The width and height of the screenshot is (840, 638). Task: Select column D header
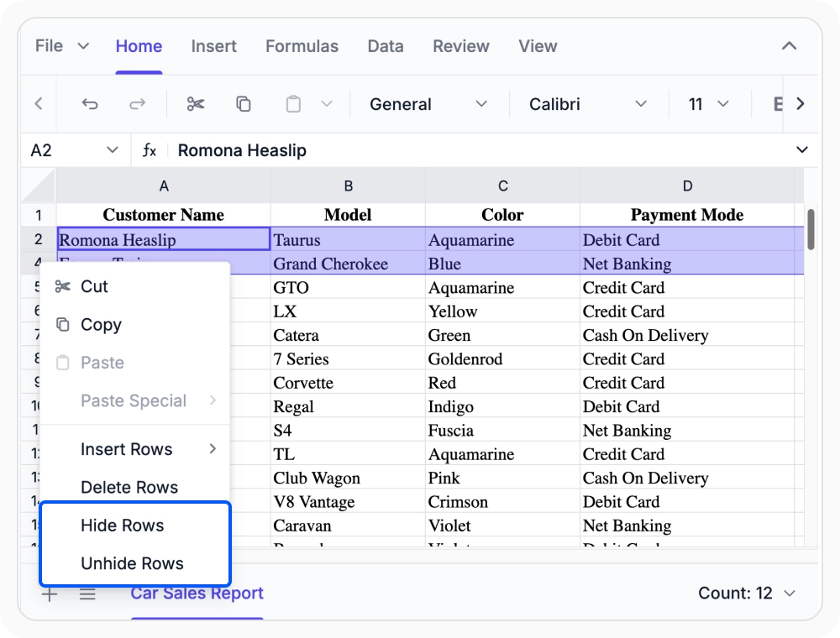687,186
